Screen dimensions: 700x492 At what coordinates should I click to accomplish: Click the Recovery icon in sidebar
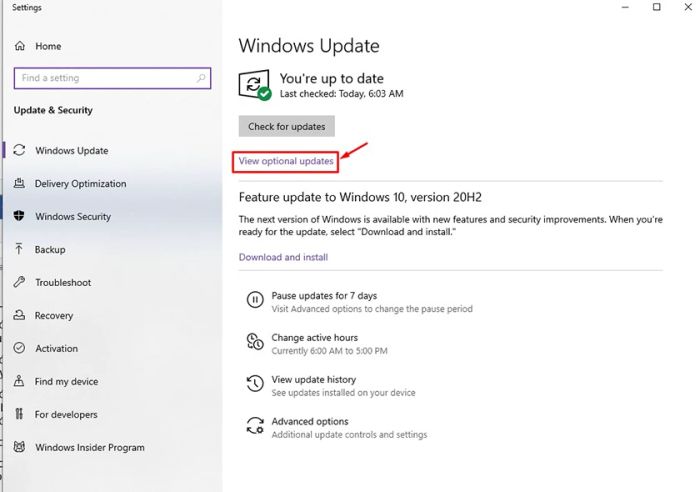tap(19, 315)
